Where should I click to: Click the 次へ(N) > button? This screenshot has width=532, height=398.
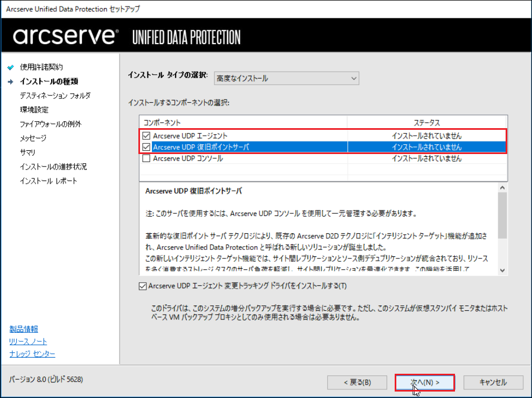pos(425,382)
